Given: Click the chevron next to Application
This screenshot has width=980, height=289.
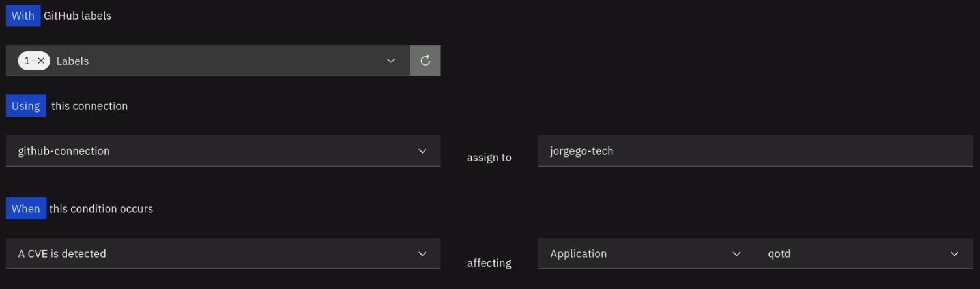Looking at the screenshot, I should 737,254.
